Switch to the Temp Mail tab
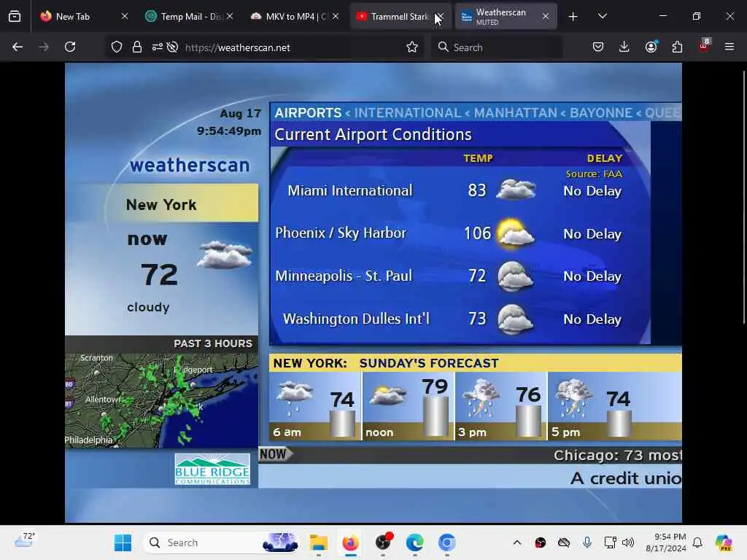Screen dimensions: 747x560 coord(189,16)
